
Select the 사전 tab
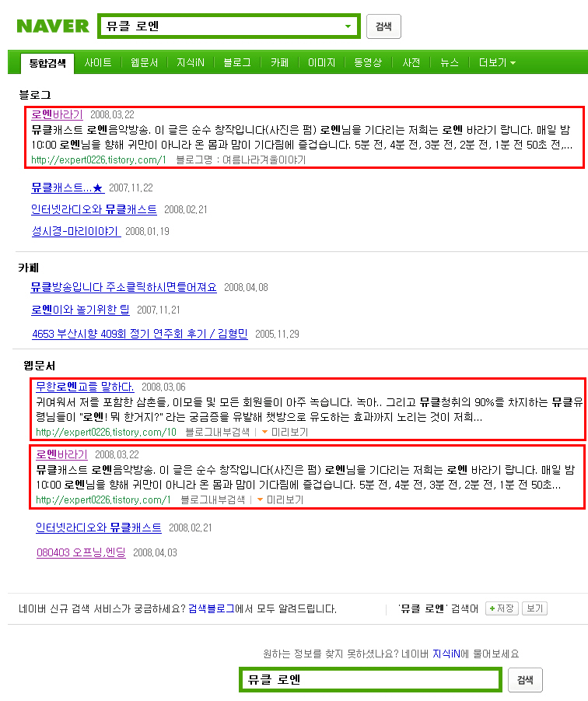tap(411, 62)
